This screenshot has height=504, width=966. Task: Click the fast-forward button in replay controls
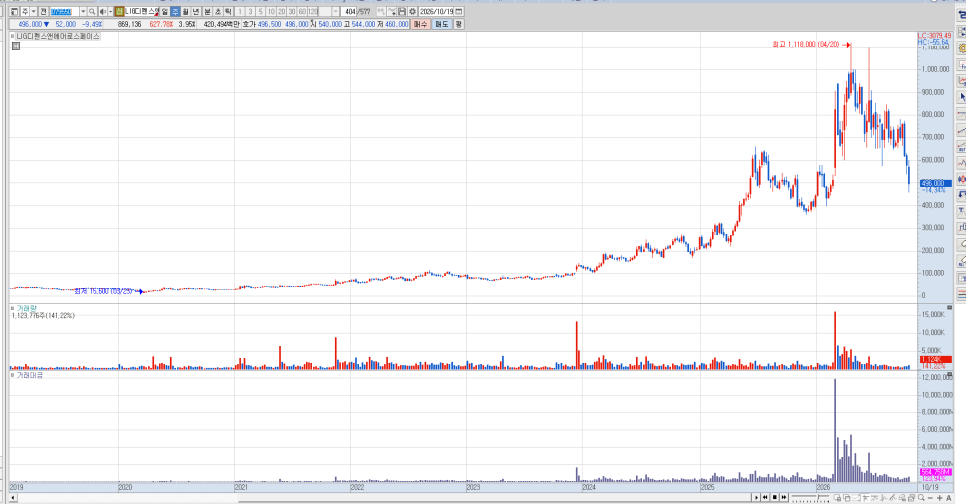tap(784, 497)
